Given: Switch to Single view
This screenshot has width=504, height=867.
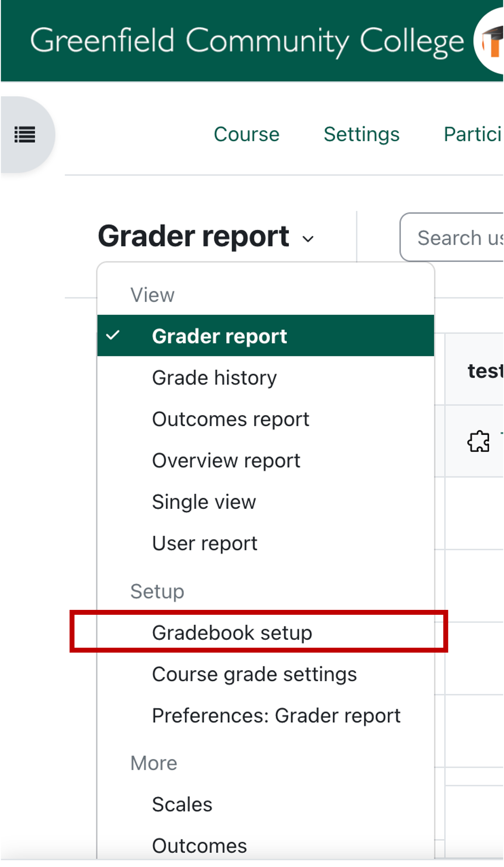Looking at the screenshot, I should coord(204,502).
